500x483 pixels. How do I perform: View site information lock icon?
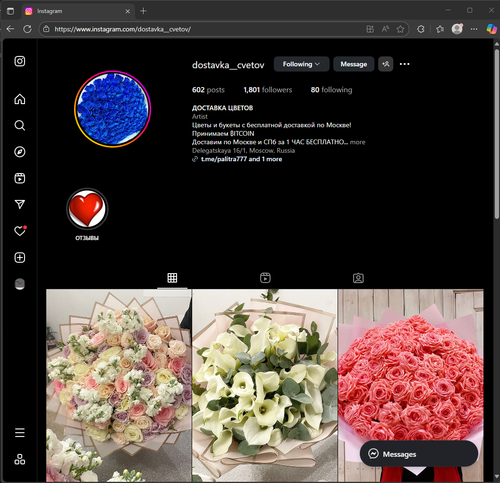[x=46, y=29]
